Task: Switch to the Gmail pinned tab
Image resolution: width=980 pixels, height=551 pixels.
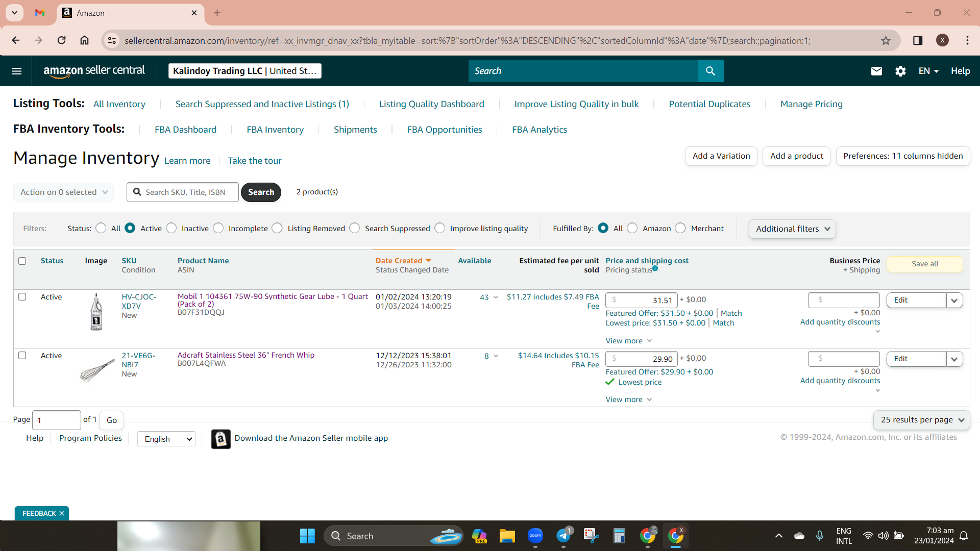Action: 40,13
